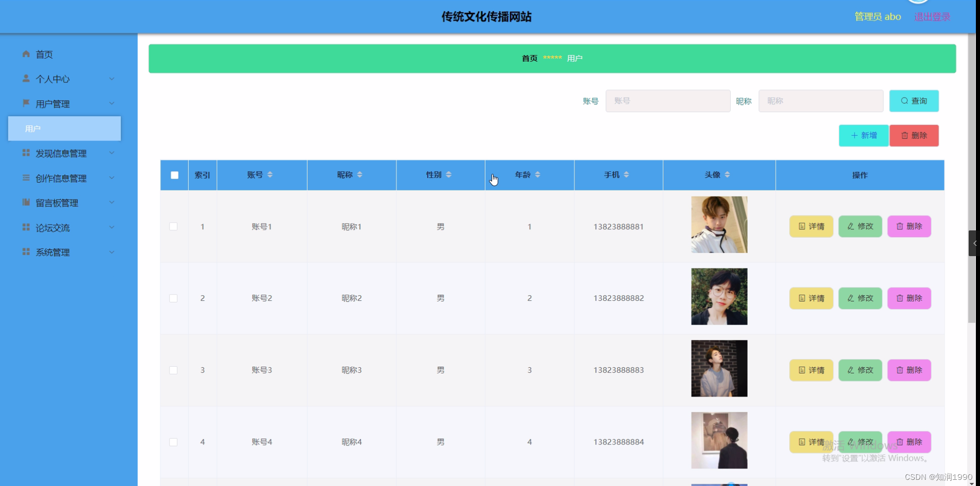Click the chart icon beside 留言板管理

pyautogui.click(x=26, y=202)
